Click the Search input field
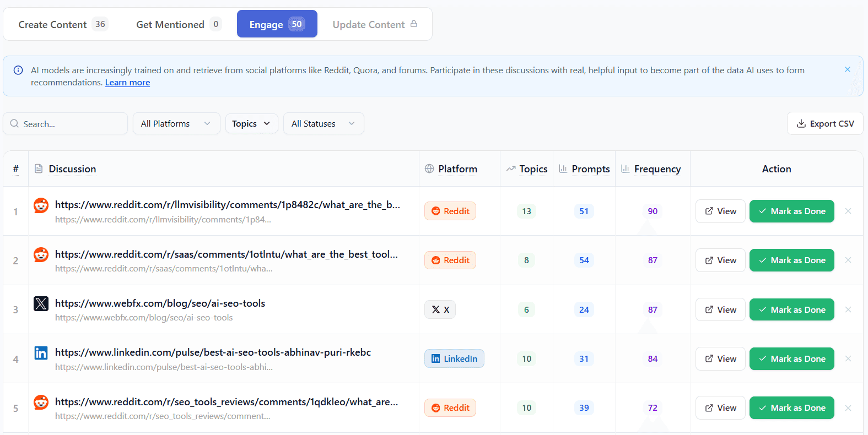The image size is (868, 435). (x=66, y=123)
